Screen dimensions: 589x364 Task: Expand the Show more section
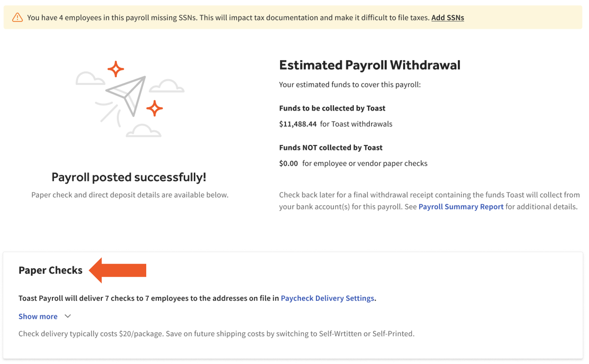point(37,316)
